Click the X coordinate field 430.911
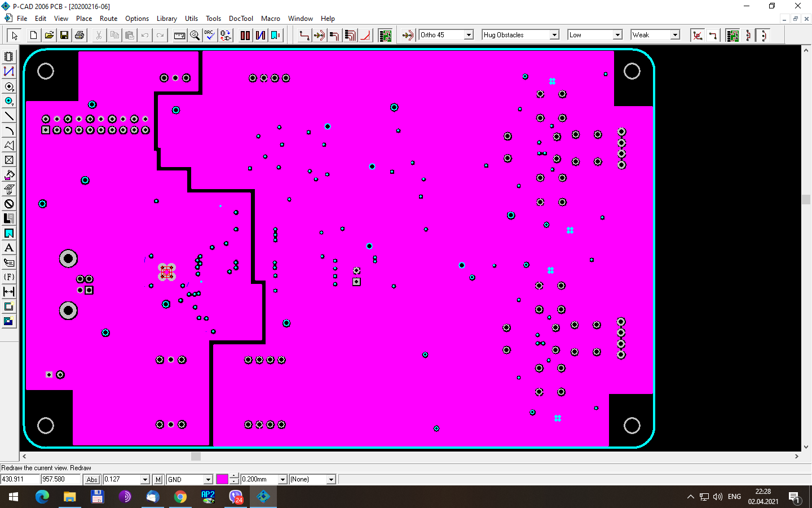 point(20,479)
